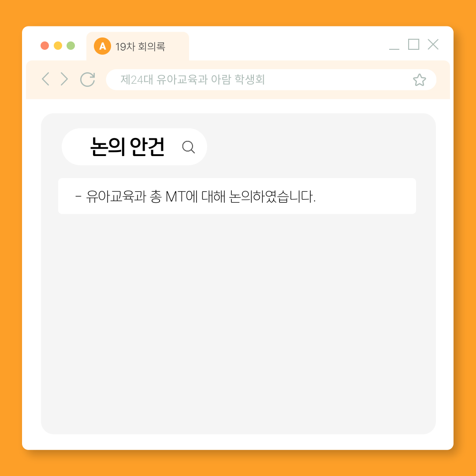476x476 pixels.
Task: Select the 19차 회의록 tab
Action: (138, 46)
